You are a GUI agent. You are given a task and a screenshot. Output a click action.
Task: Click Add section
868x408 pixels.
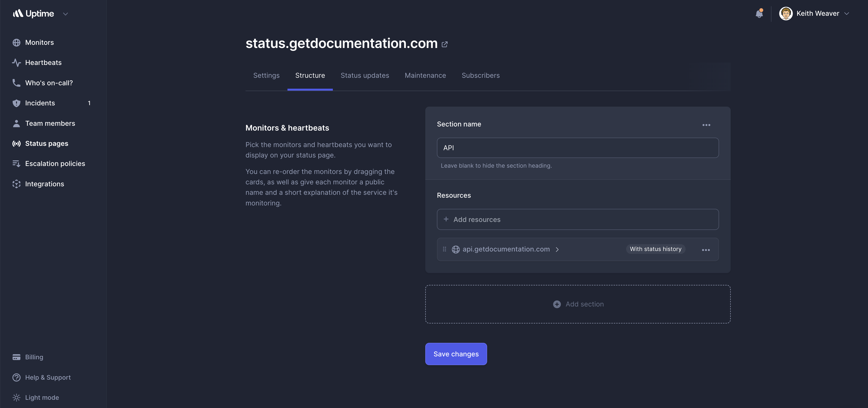pyautogui.click(x=578, y=304)
